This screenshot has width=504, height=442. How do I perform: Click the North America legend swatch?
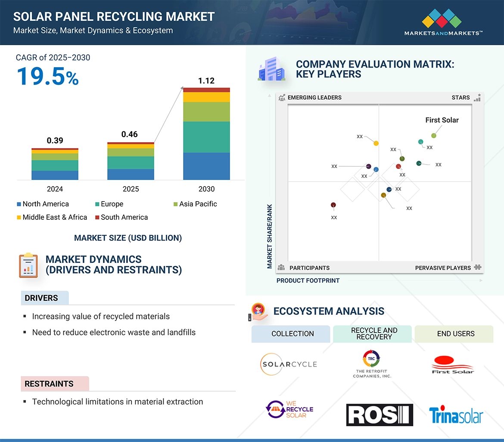19,204
